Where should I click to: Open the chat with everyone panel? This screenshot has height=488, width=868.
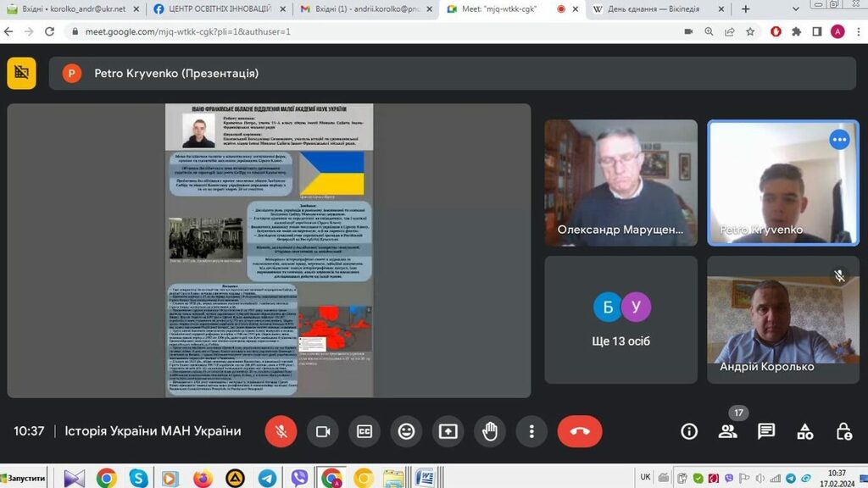pyautogui.click(x=766, y=431)
